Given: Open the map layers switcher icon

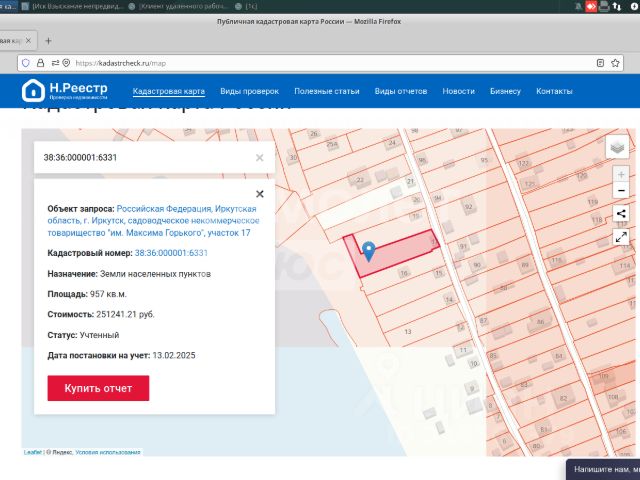Looking at the screenshot, I should (617, 147).
